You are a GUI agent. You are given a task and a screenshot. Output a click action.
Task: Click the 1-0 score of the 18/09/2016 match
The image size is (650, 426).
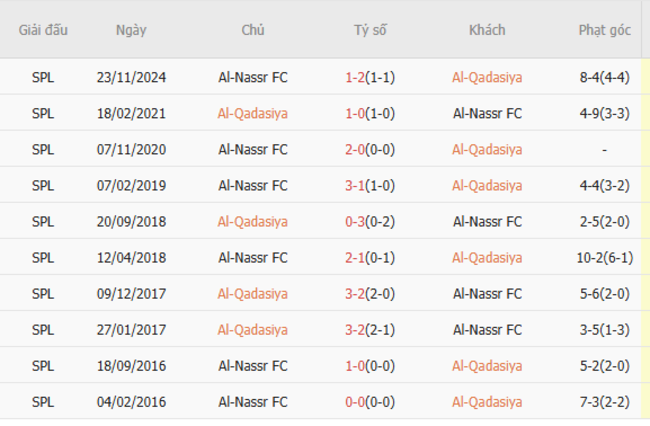pos(355,365)
